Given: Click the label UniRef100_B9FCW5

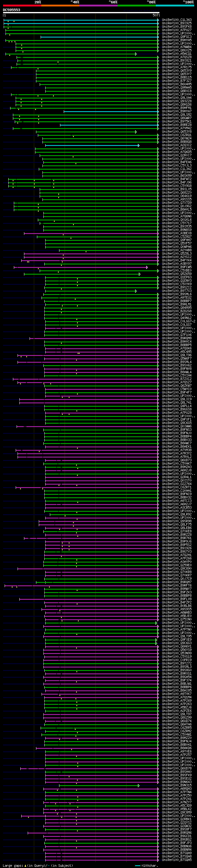Looking at the screenshot, I should 177,267.
